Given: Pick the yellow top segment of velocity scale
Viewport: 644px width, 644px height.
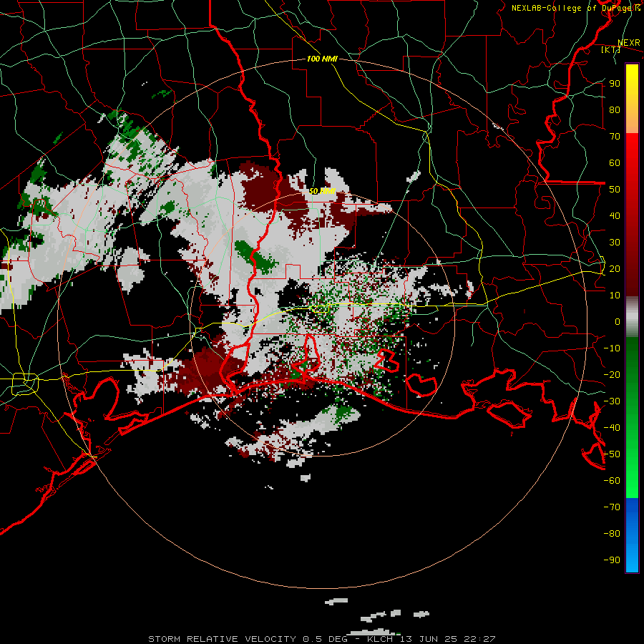Looking at the screenshot, I should pos(632,99).
